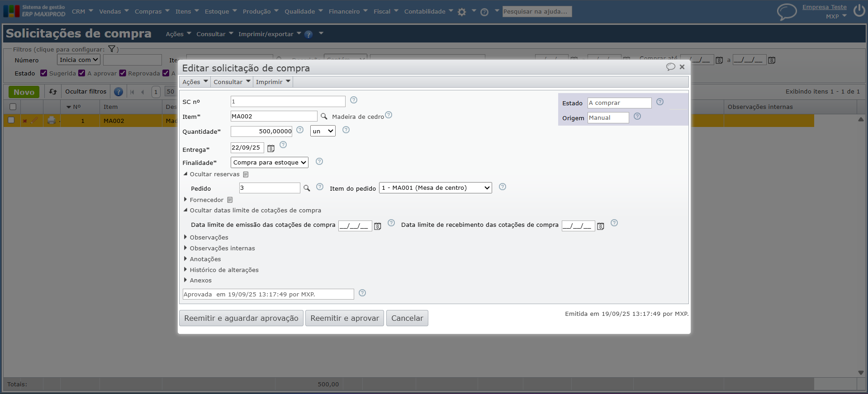
Task: Click the help question icon in top menu
Action: pyautogui.click(x=484, y=12)
